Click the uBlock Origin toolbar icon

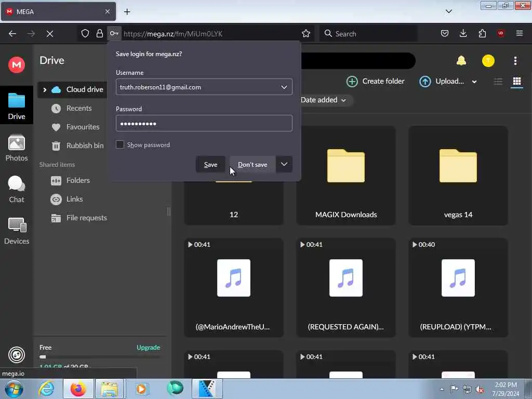(501, 33)
